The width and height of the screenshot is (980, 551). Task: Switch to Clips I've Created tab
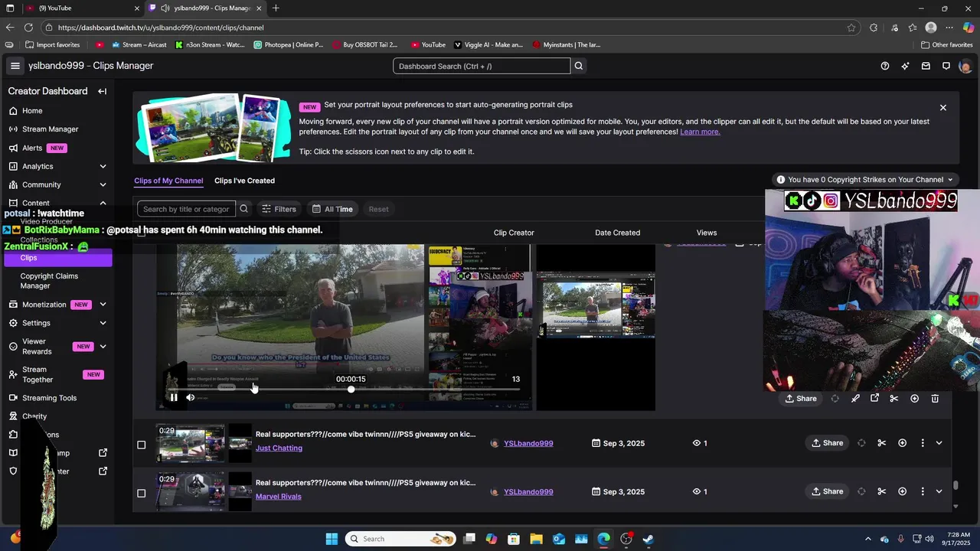pyautogui.click(x=244, y=181)
